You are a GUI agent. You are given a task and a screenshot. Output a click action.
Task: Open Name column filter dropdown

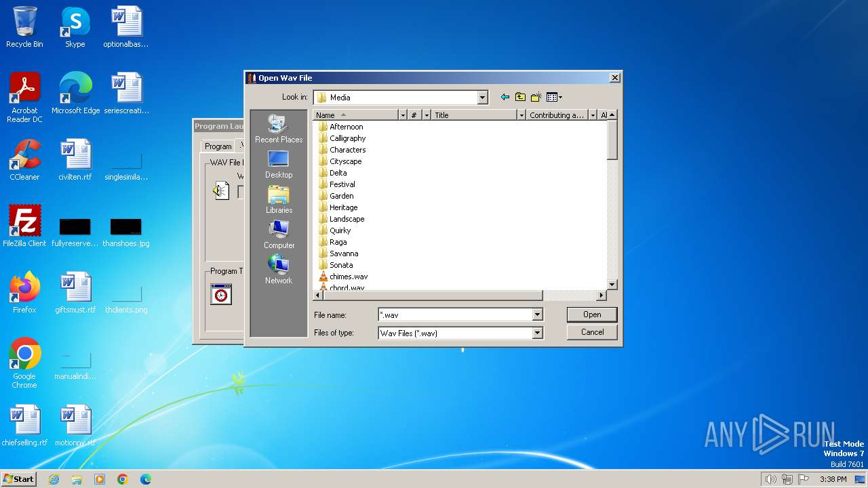click(x=403, y=115)
